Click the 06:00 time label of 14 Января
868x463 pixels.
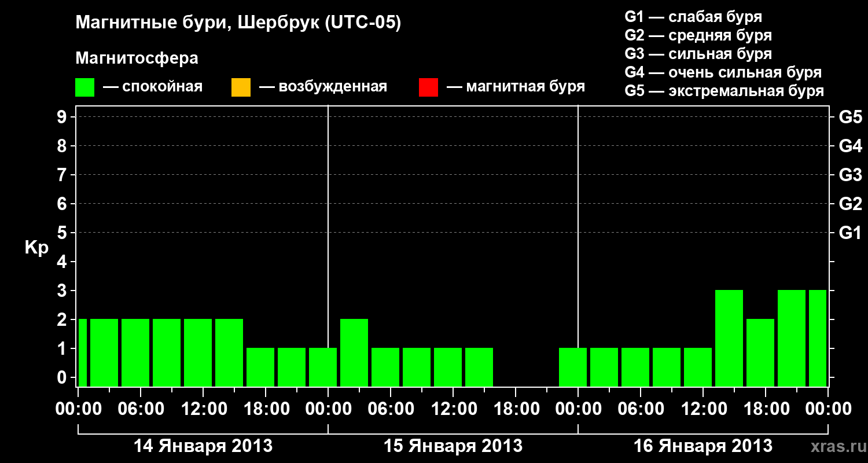pos(141,409)
